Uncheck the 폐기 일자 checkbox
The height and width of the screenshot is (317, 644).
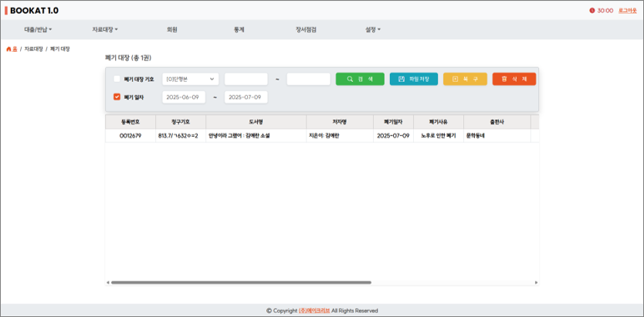pos(117,97)
